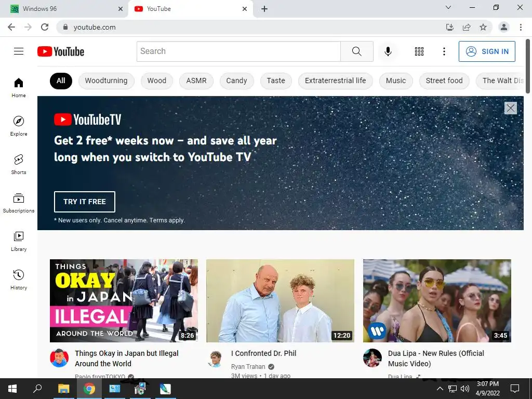
Task: Select the Street food chip
Action: [444, 81]
